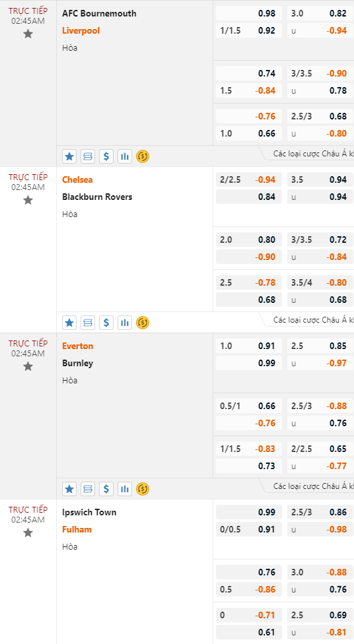Toggle grey favorite star for Chelsea match
Viewport: 354px width, 644px height.
[28, 200]
